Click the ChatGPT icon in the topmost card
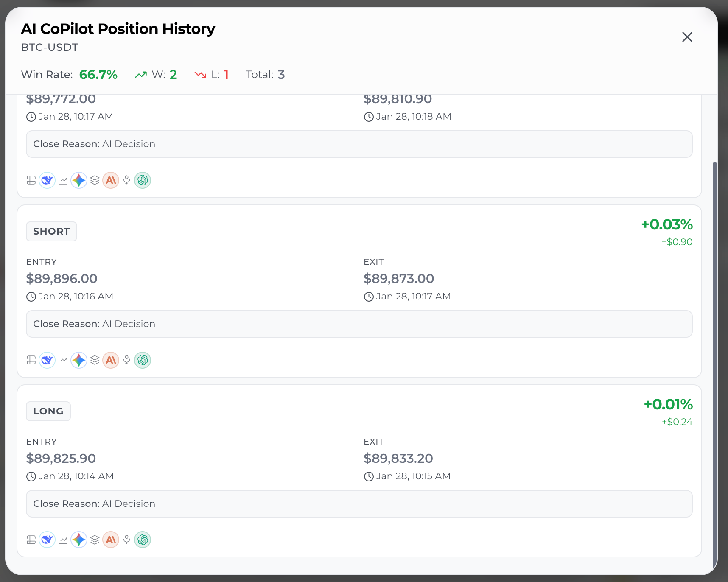728x582 pixels. pos(143,180)
